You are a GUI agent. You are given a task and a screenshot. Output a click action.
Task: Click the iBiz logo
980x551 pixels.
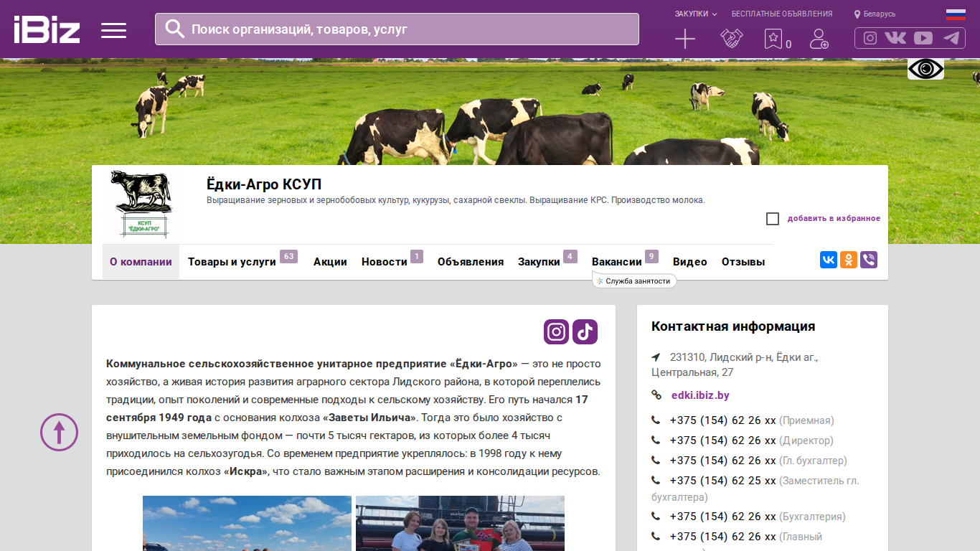click(x=47, y=29)
